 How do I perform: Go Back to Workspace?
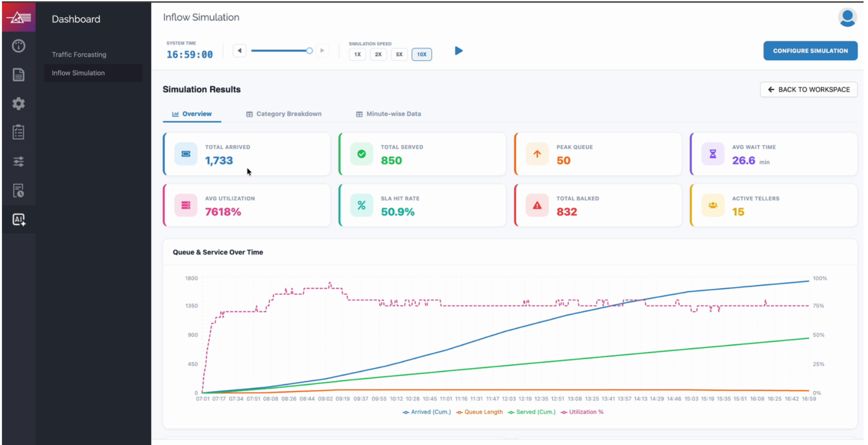click(x=809, y=90)
